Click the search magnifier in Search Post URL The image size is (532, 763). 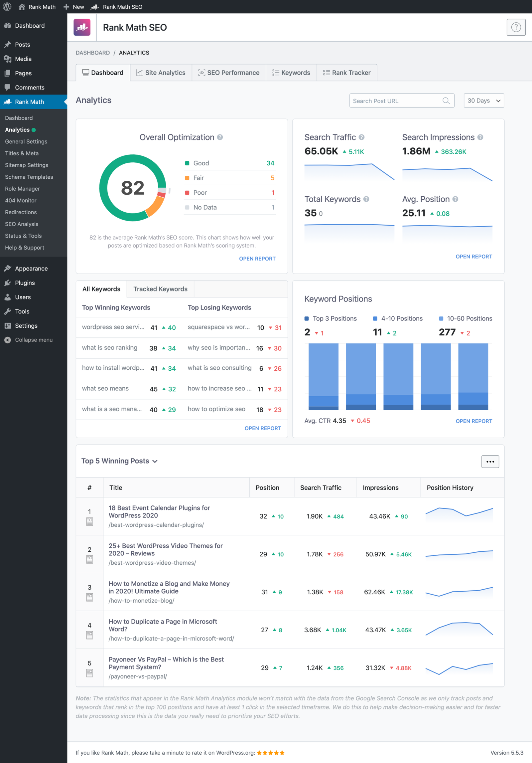coord(446,100)
